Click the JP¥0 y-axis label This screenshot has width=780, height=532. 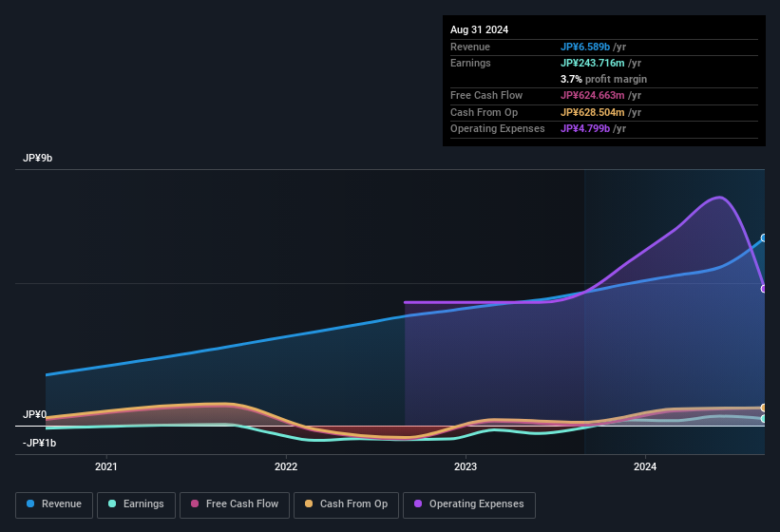(34, 414)
